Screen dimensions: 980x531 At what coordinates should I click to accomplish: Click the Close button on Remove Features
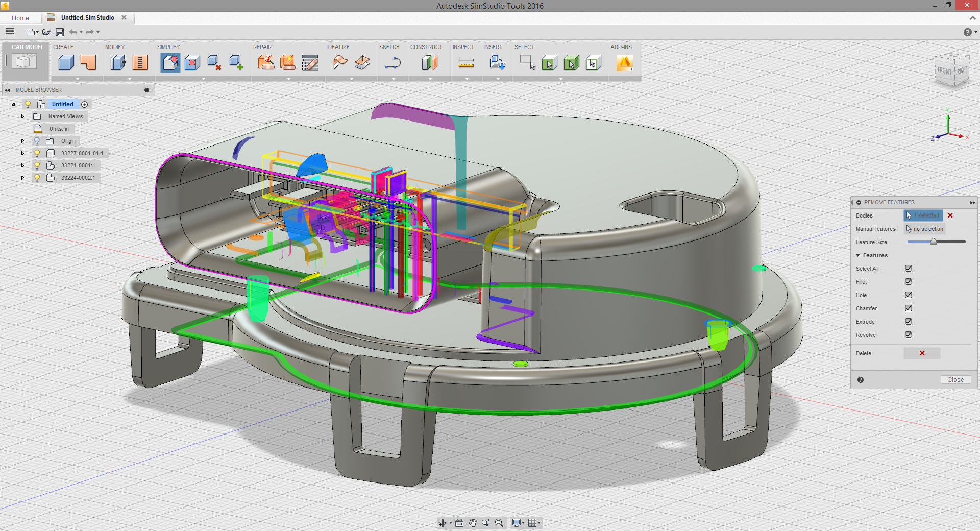tap(955, 379)
